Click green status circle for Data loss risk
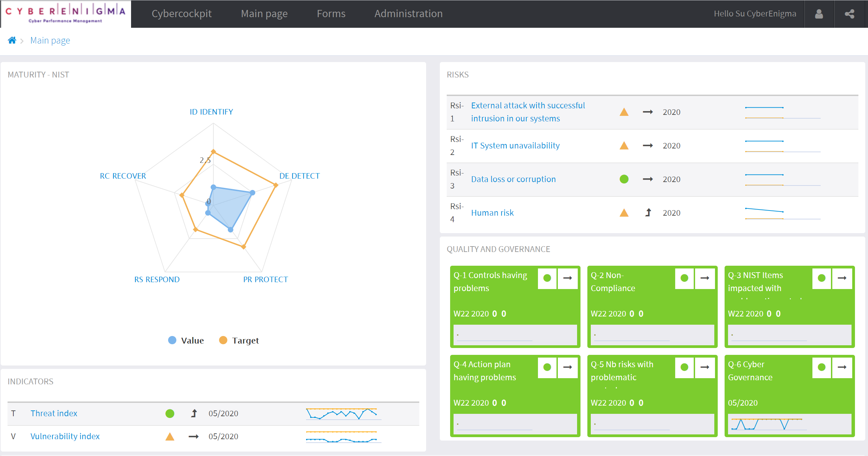Image resolution: width=868 pixels, height=456 pixels. click(624, 179)
